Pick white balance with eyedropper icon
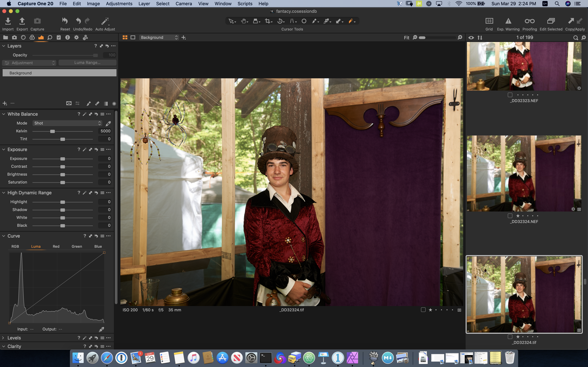This screenshot has width=588, height=367. click(x=108, y=124)
